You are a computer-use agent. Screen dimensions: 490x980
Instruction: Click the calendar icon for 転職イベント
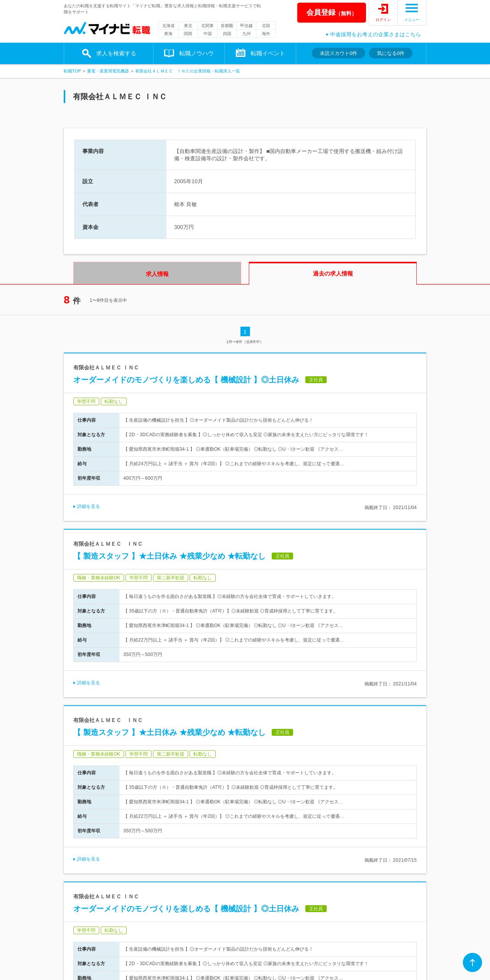[x=240, y=53]
